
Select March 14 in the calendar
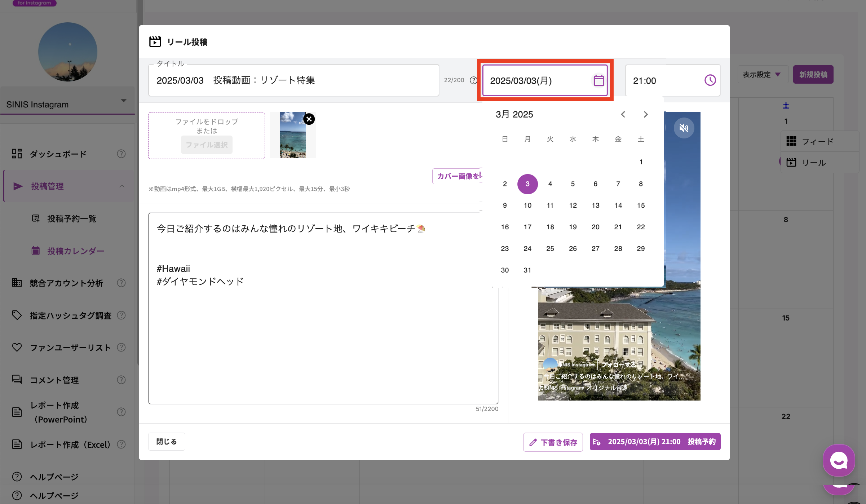click(618, 205)
